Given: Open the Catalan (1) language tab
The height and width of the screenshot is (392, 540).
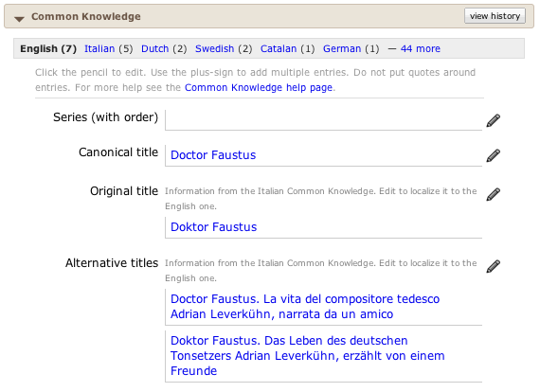Looking at the screenshot, I should 279,48.
